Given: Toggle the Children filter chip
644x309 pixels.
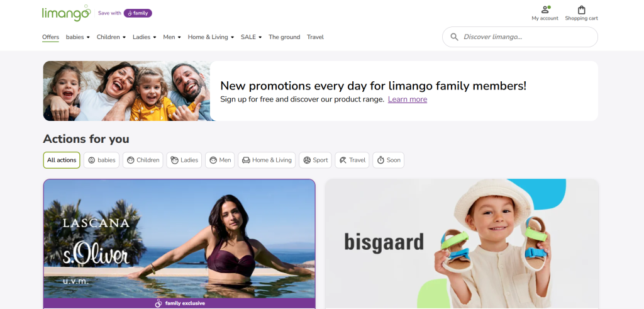Looking at the screenshot, I should 143,160.
